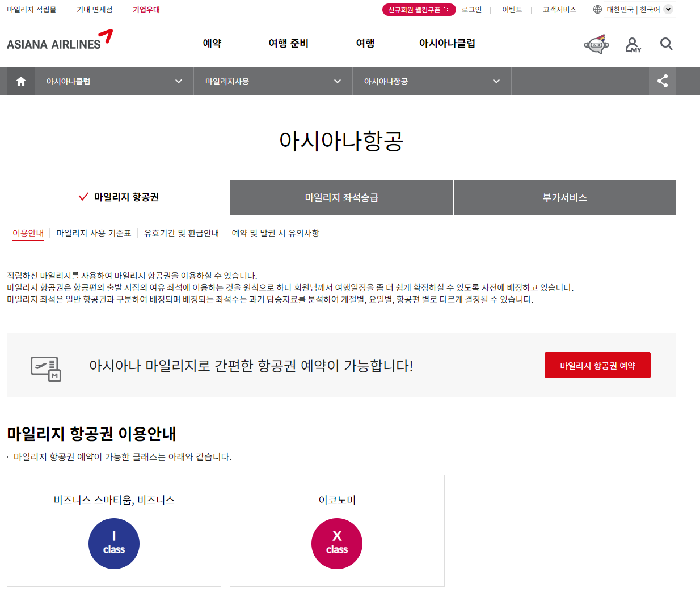
Task: Click the globe language icon
Action: pyautogui.click(x=597, y=10)
